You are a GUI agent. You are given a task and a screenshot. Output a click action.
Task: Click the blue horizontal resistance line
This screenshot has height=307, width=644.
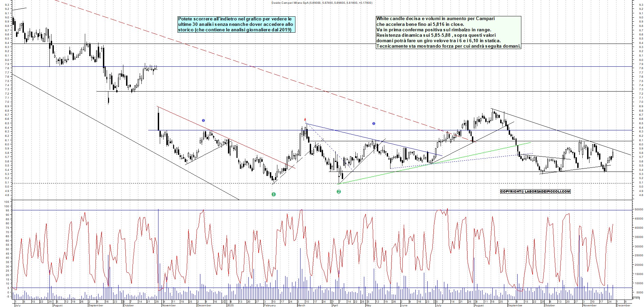[259, 130]
